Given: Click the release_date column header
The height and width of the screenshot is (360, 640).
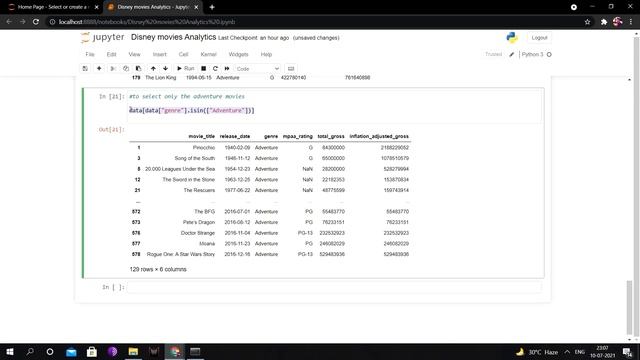Looking at the screenshot, I should [x=235, y=136].
